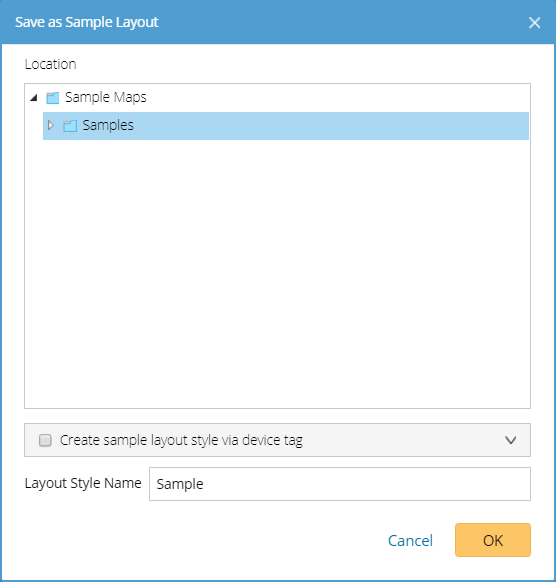556x582 pixels.
Task: Click the dialog title Save as Sample Layout
Action: click(x=87, y=22)
